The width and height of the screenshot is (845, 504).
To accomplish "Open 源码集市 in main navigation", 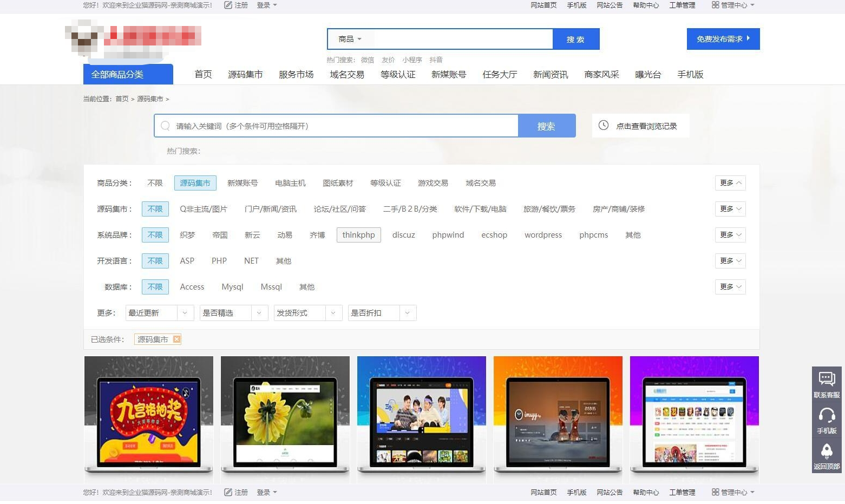I will [245, 75].
